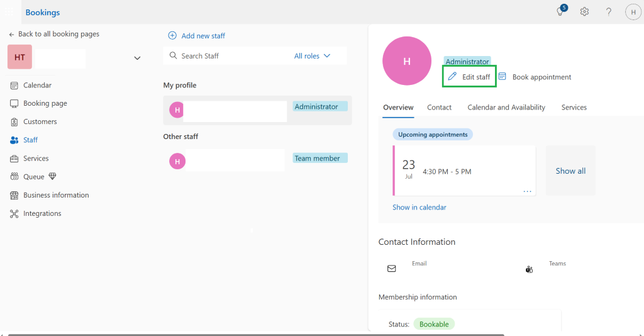Image resolution: width=644 pixels, height=336 pixels.
Task: Click the Customers badge icon
Action: pos(14,122)
